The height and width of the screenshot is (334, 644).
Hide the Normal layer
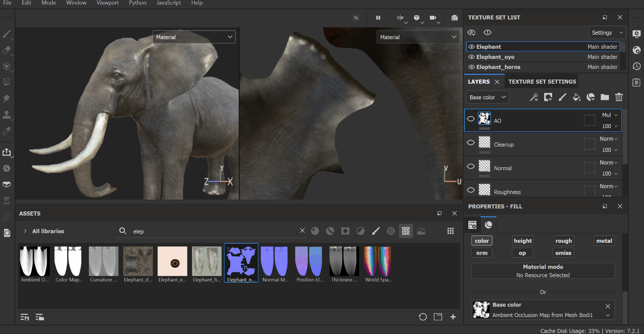tap(471, 166)
